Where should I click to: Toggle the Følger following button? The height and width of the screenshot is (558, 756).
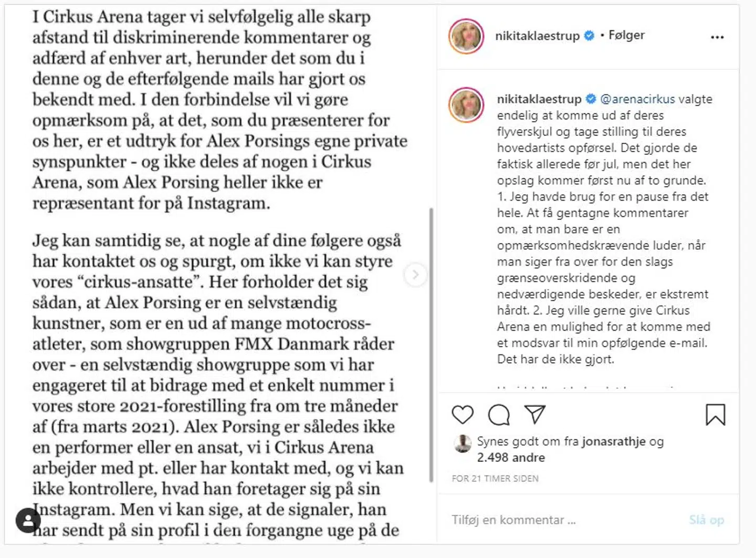[626, 35]
